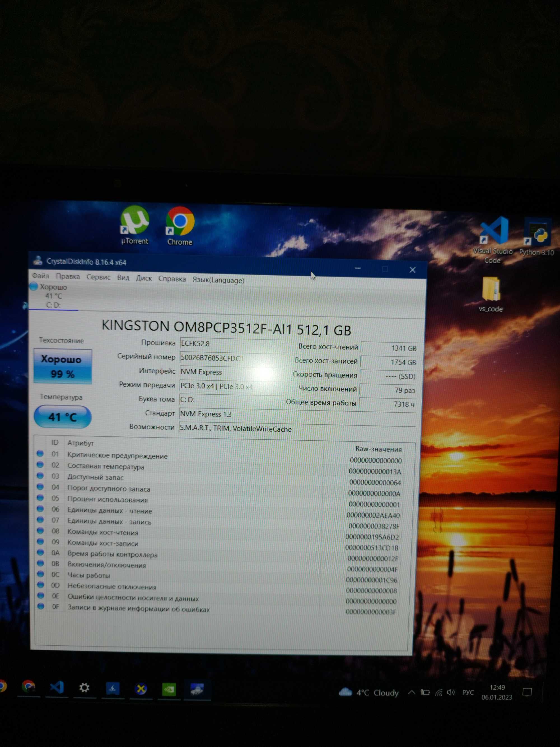Open the Файл menu

(x=41, y=276)
